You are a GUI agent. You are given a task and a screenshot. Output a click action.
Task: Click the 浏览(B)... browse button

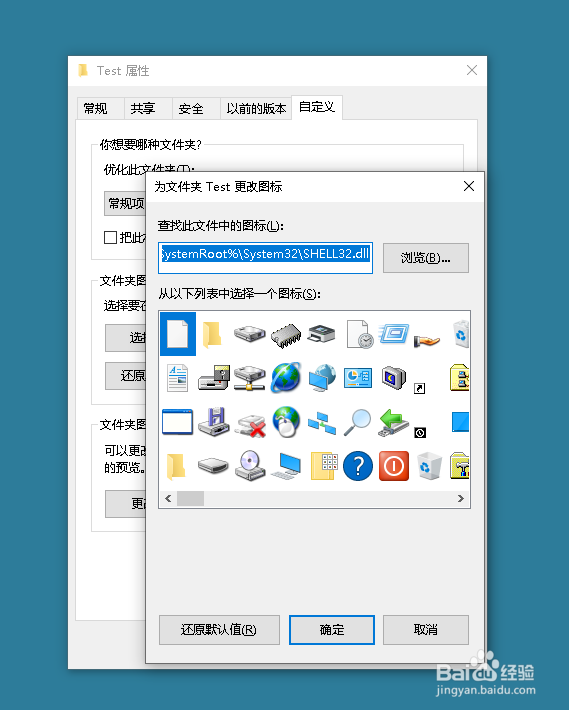pos(426,258)
